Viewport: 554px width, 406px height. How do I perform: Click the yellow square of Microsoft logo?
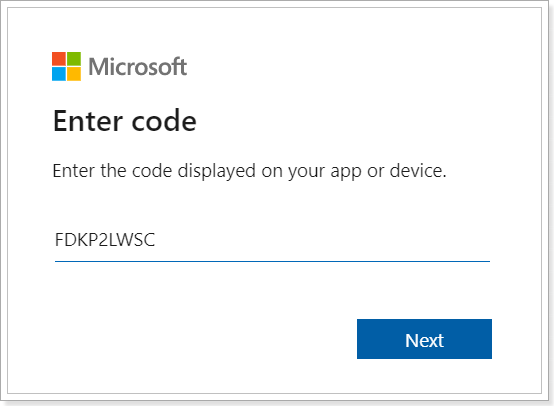(74, 74)
